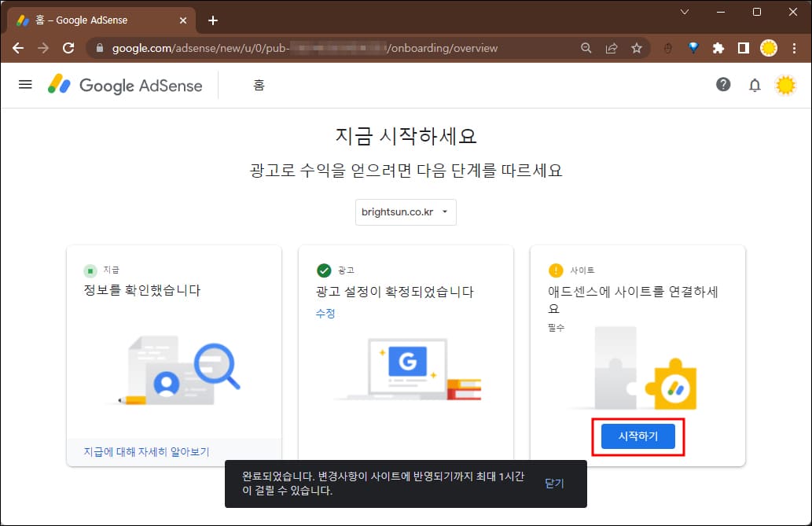812x526 pixels.
Task: Open the AdSense account sun avatar
Action: point(785,85)
